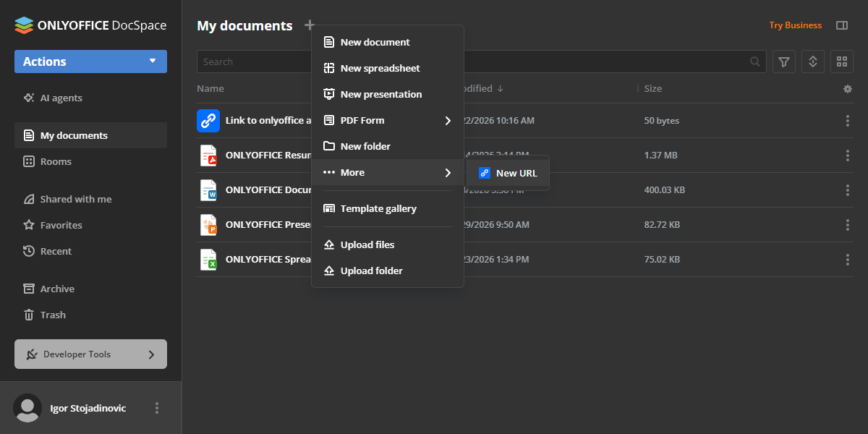The height and width of the screenshot is (434, 868).
Task: Switch to tile view icon
Action: pyautogui.click(x=842, y=61)
